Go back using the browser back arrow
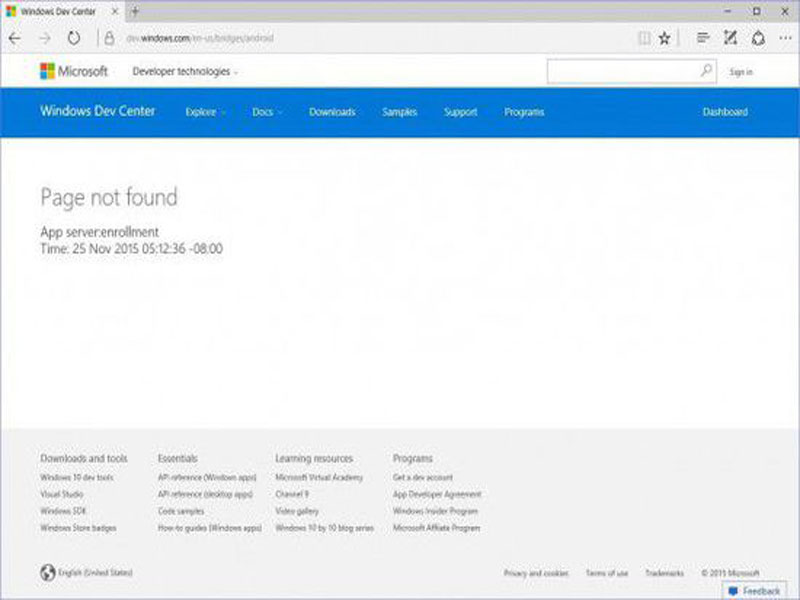 (15, 38)
